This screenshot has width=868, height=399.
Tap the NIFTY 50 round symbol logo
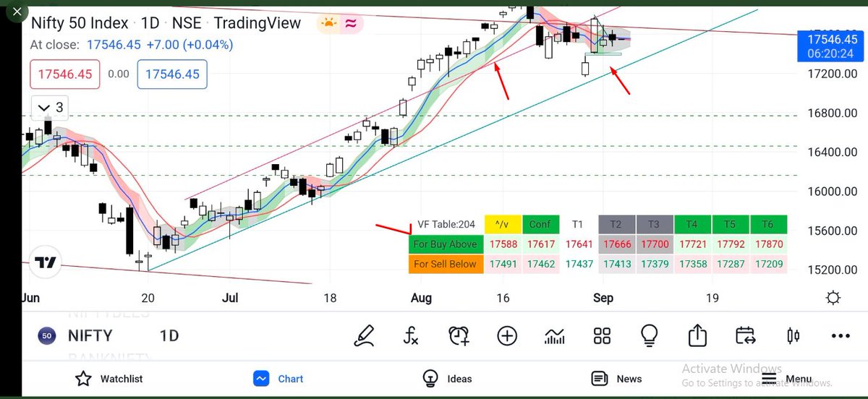47,335
